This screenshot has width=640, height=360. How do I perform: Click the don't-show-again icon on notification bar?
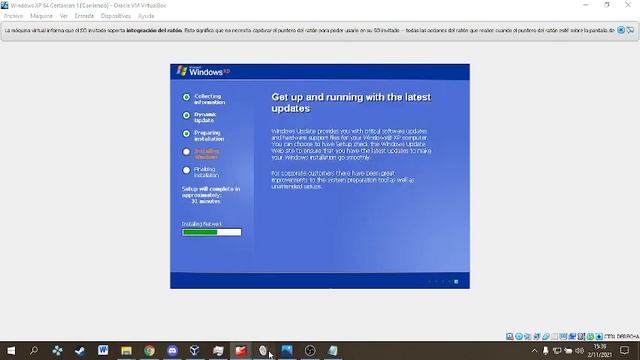pyautogui.click(x=630, y=30)
